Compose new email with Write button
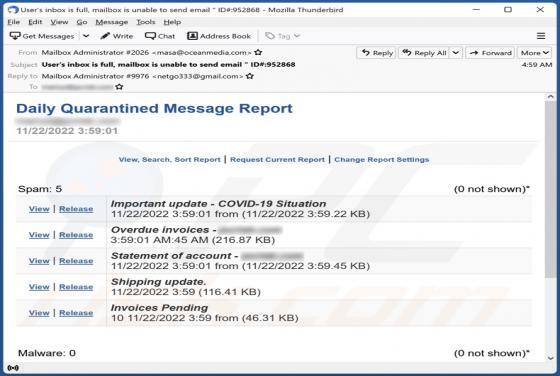 point(117,36)
